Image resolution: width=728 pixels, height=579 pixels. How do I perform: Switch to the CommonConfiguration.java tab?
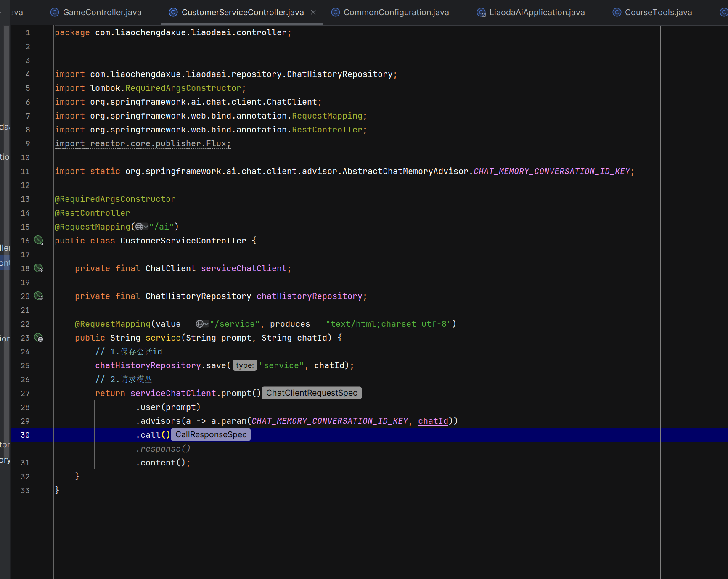click(396, 12)
